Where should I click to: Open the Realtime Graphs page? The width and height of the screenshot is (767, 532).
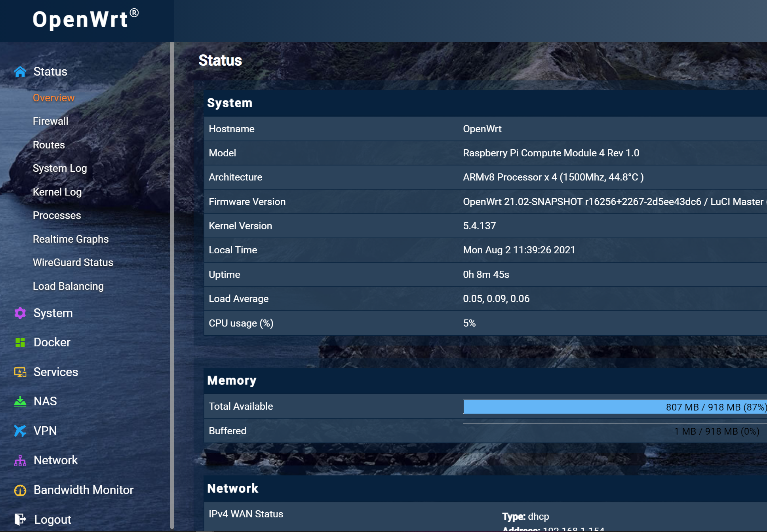70,239
